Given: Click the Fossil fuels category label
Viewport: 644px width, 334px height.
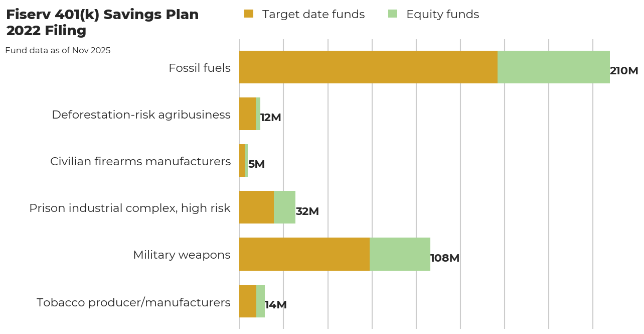Looking at the screenshot, I should point(200,68).
